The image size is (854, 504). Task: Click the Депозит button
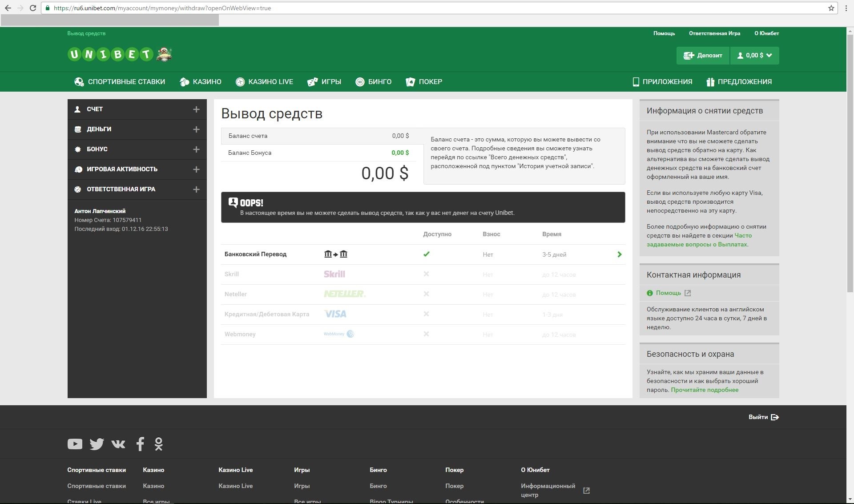click(703, 56)
